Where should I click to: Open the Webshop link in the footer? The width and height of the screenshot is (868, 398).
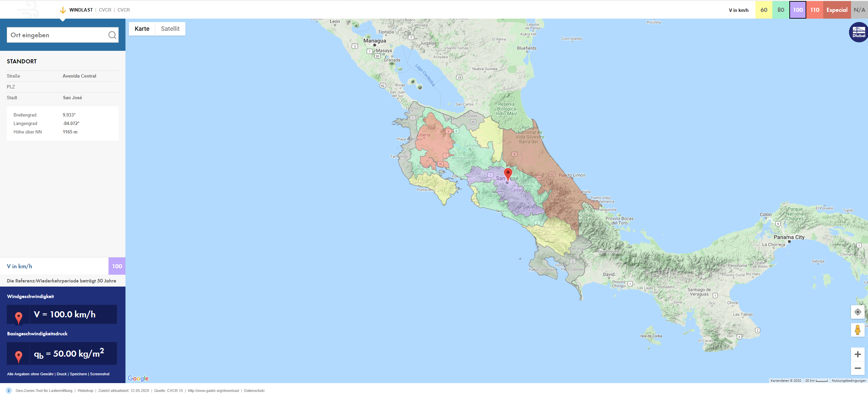click(85, 390)
